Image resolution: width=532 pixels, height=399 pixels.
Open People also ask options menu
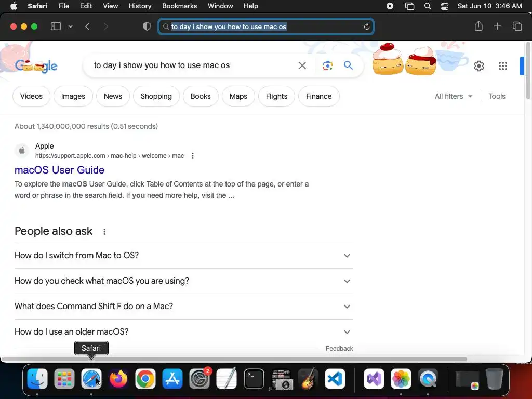[x=104, y=231]
